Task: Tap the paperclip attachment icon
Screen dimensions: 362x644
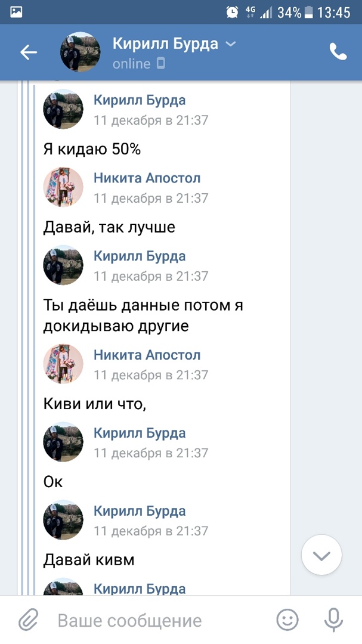Action: [27, 620]
